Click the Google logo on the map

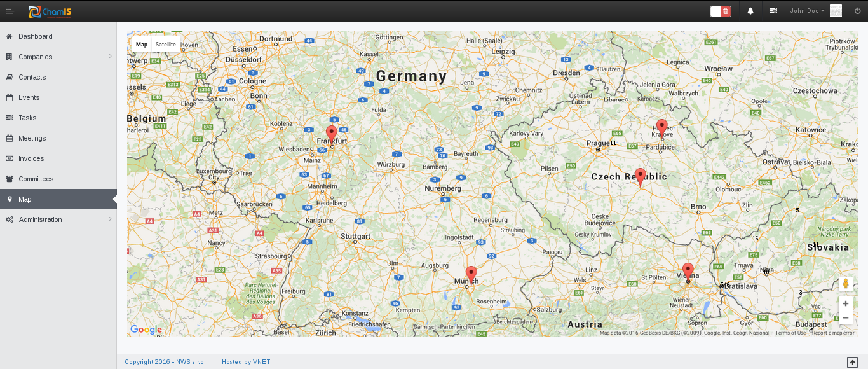(146, 330)
